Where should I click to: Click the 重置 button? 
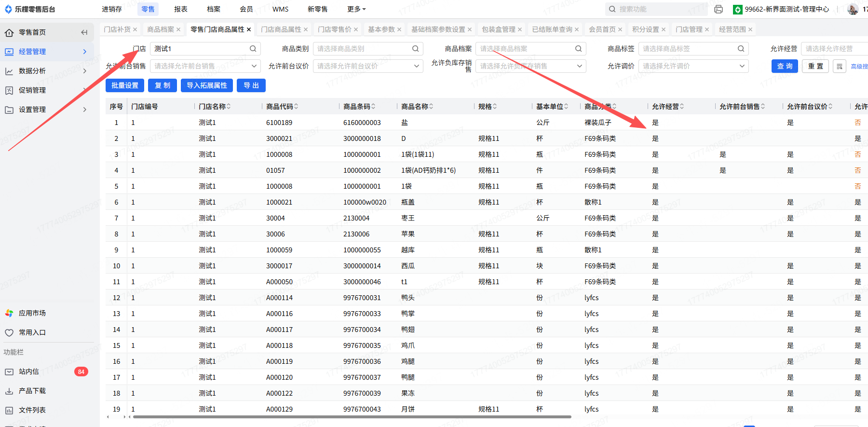pos(816,66)
